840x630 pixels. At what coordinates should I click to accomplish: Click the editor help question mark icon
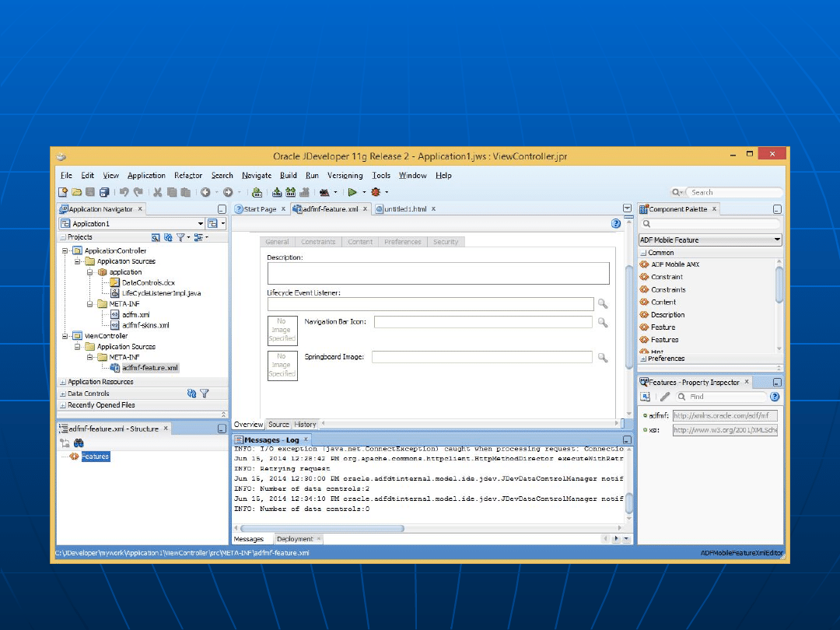615,223
